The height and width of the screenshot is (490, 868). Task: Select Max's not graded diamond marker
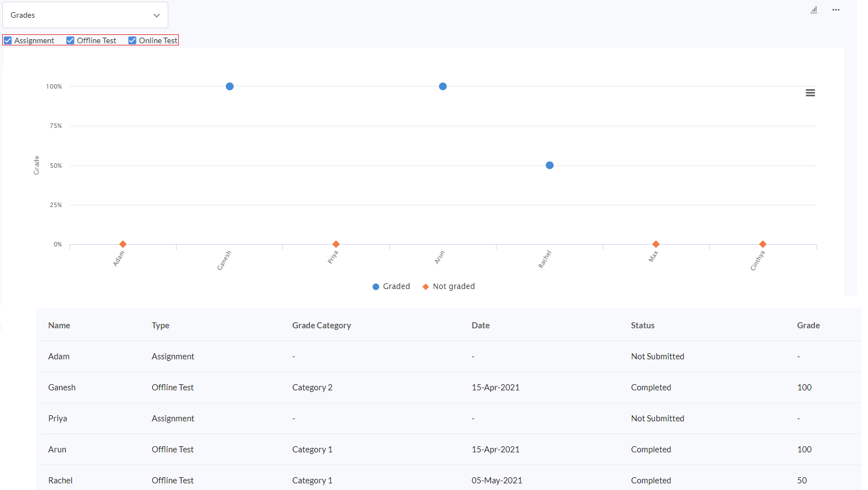(x=656, y=244)
